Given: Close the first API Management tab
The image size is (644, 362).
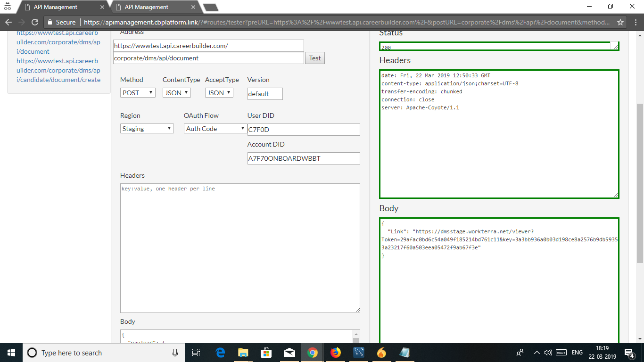Looking at the screenshot, I should click(x=102, y=7).
